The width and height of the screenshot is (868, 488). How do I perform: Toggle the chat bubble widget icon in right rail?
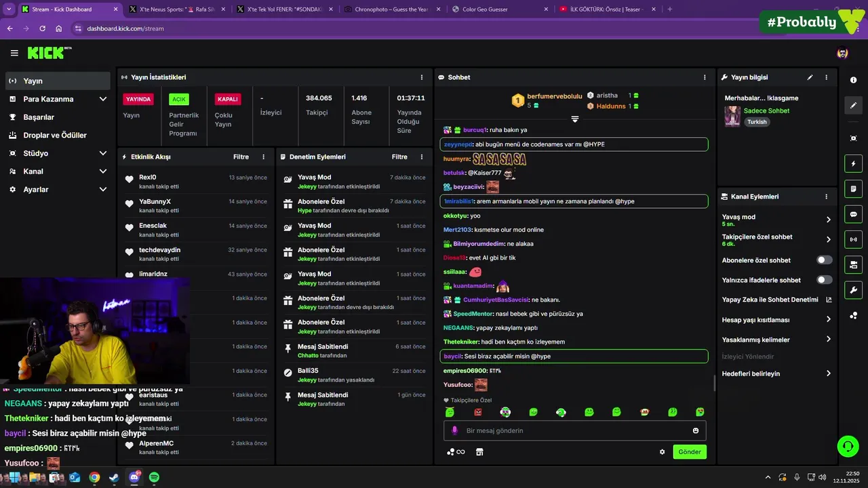coord(853,214)
